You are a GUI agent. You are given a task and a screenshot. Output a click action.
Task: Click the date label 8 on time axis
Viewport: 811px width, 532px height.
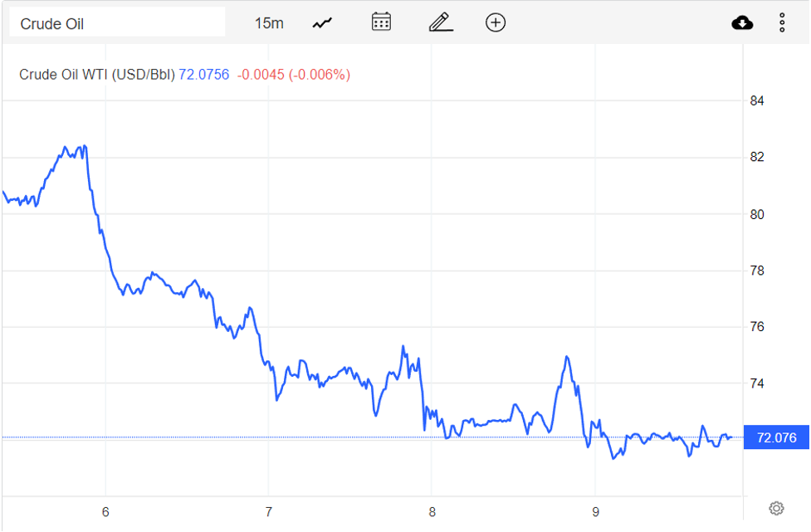tap(432, 512)
